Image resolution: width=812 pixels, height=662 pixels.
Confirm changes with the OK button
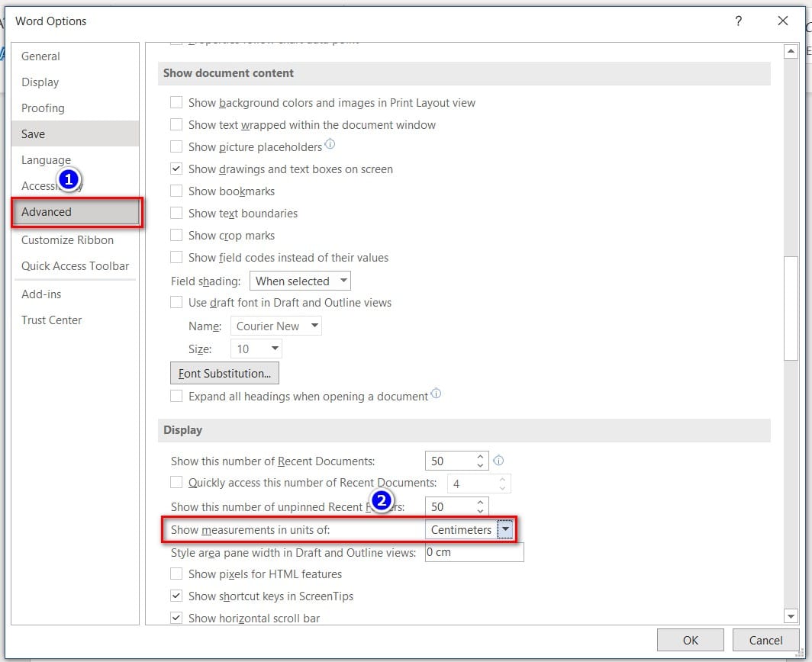point(691,640)
